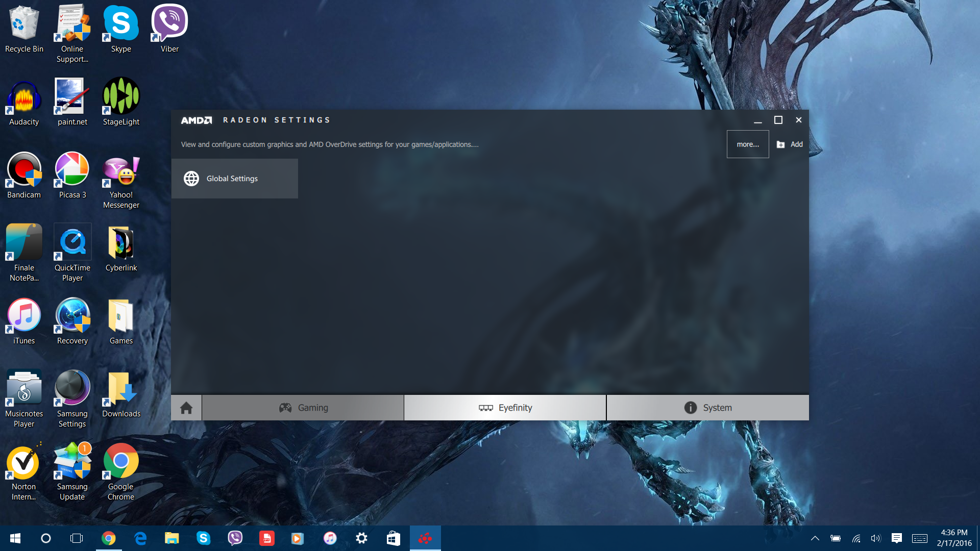Open Global Settings in Radeon Settings
Image resolution: width=980 pixels, height=551 pixels.
(x=234, y=179)
